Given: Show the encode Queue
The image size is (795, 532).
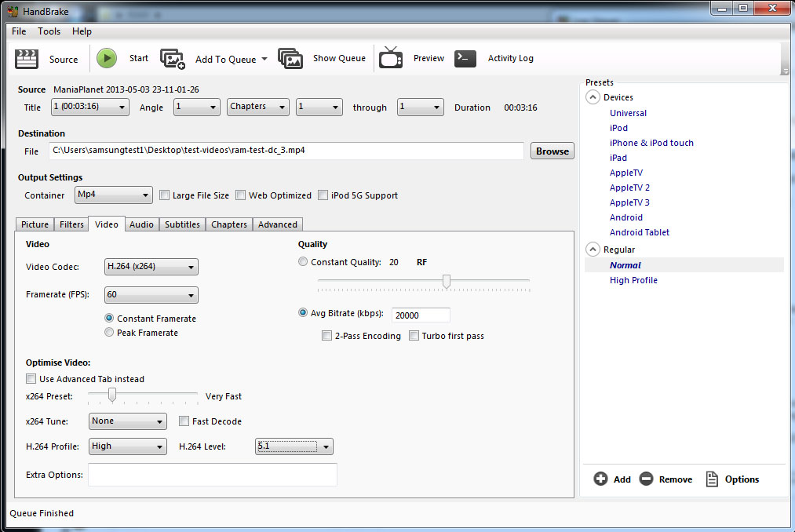Looking at the screenshot, I should click(338, 58).
